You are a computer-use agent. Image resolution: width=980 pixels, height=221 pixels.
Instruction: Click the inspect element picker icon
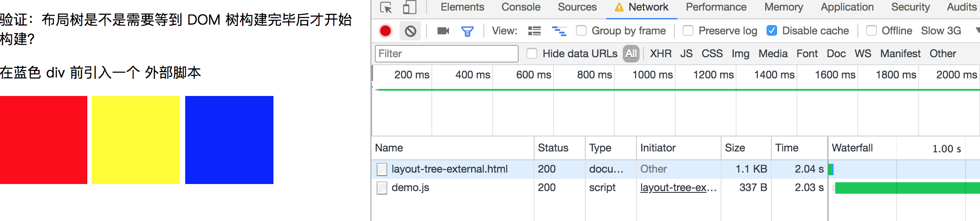click(x=386, y=8)
